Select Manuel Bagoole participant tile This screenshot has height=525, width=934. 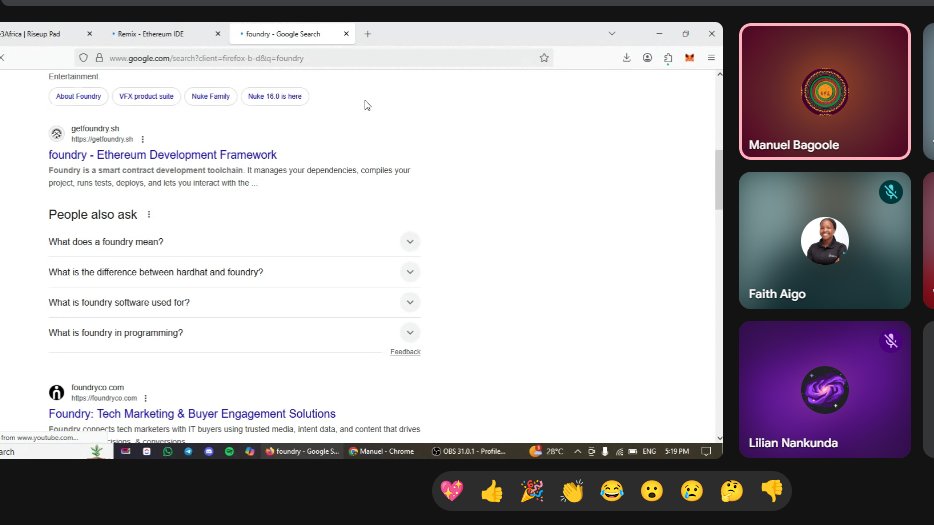click(x=825, y=92)
